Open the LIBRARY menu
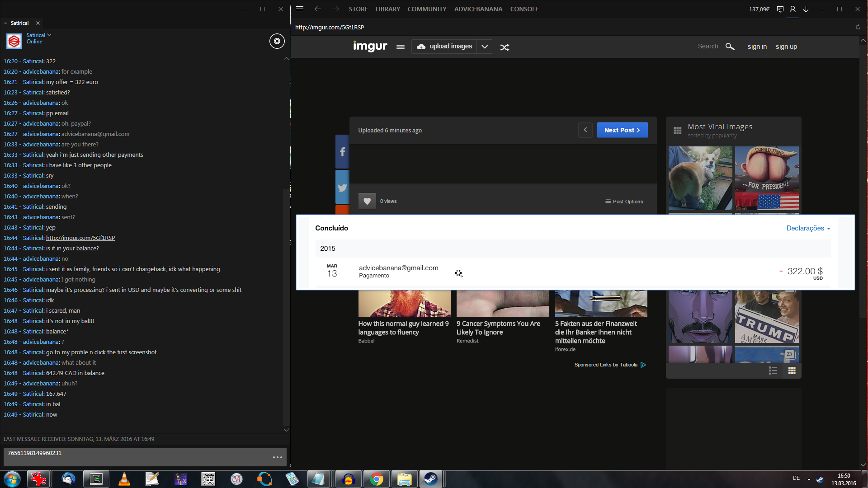This screenshot has height=488, width=868. [387, 9]
